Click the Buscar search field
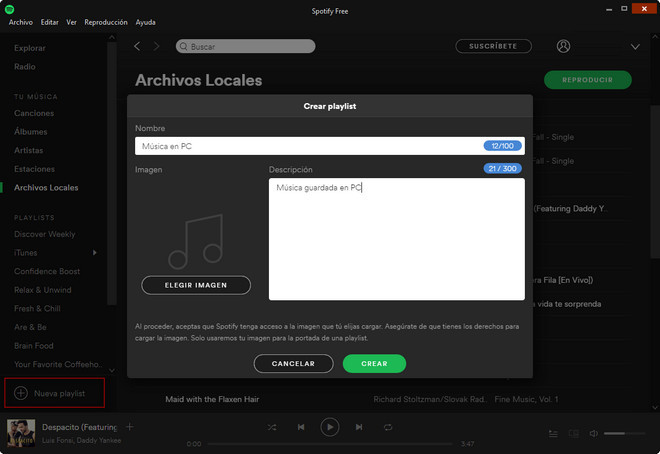The width and height of the screenshot is (660, 454). click(x=245, y=46)
